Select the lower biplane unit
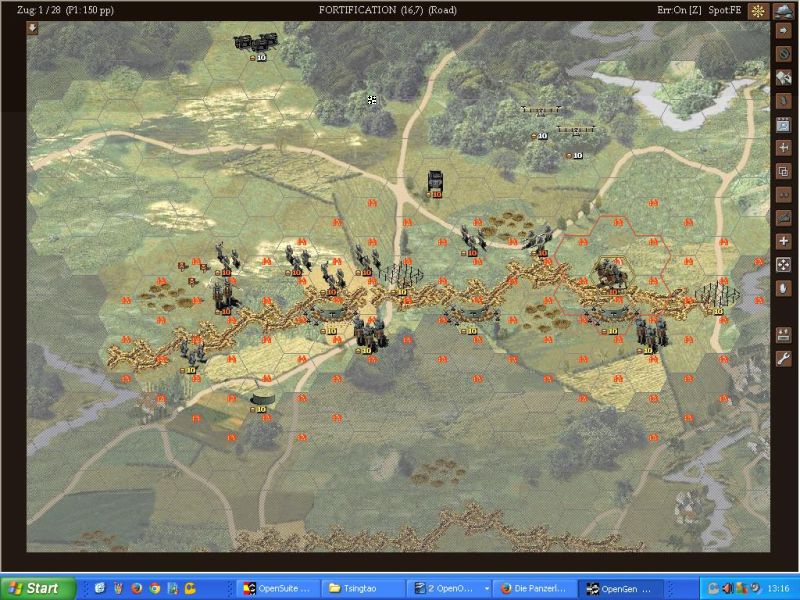The image size is (800, 600). [x=576, y=131]
